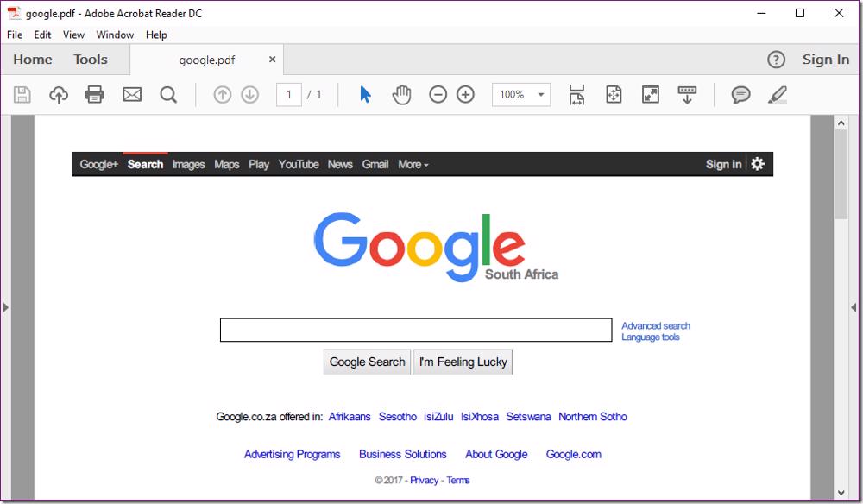The height and width of the screenshot is (504, 863).
Task: Click the Afrikaans language link
Action: [x=350, y=417]
